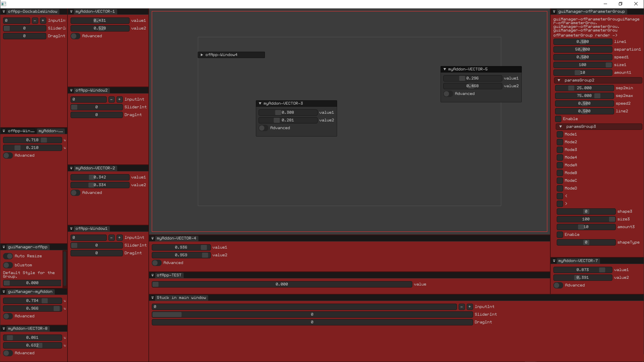The width and height of the screenshot is (644, 362).
Task: Expand collapsed ofApp-Window4 arrow
Action: pos(202,55)
